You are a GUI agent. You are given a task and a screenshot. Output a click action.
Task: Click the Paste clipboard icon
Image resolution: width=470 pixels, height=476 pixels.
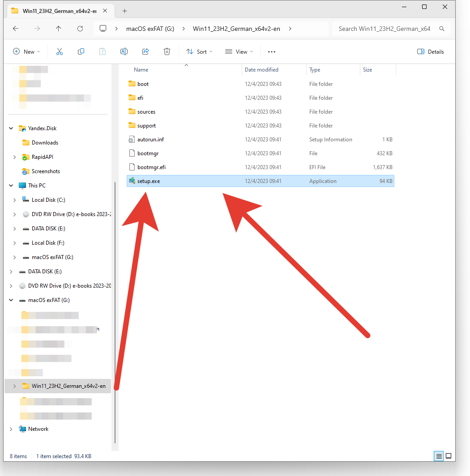click(x=103, y=51)
